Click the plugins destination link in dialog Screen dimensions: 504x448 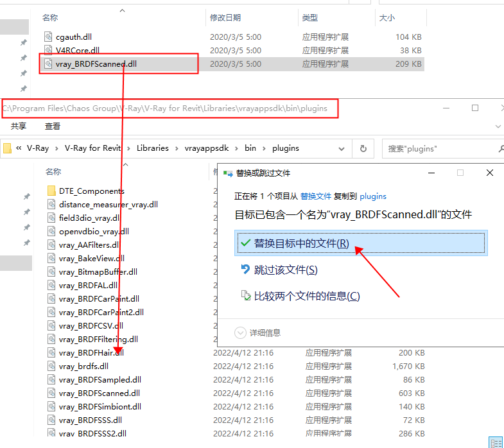pos(373,196)
